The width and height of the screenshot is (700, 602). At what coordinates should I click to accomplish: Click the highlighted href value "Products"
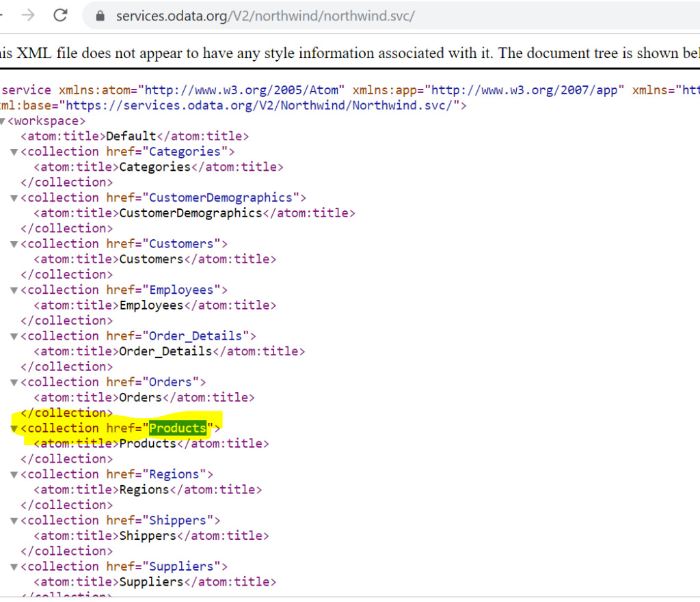pos(178,428)
